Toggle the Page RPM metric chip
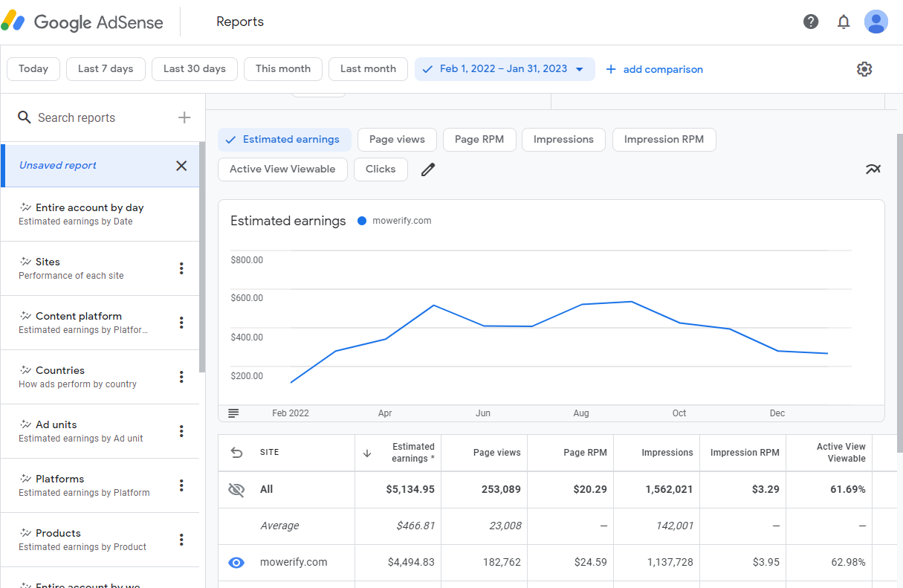The height and width of the screenshot is (588, 903). (479, 140)
